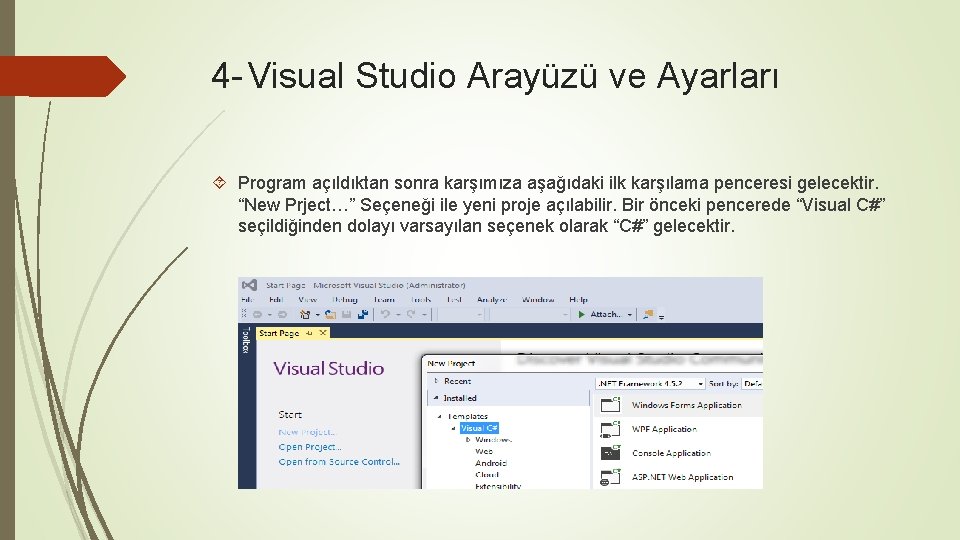
Task: Open the View menu
Action: click(307, 299)
